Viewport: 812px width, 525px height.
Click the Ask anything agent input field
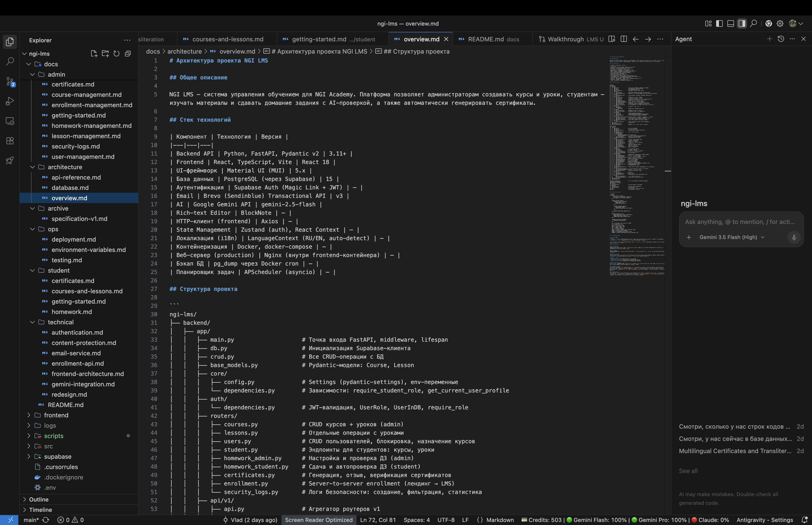click(x=740, y=222)
